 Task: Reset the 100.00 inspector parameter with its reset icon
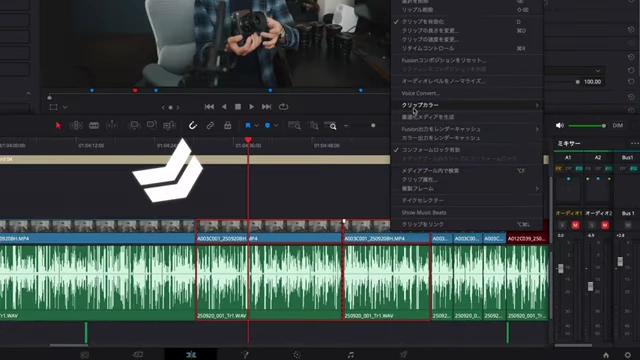coord(631,82)
